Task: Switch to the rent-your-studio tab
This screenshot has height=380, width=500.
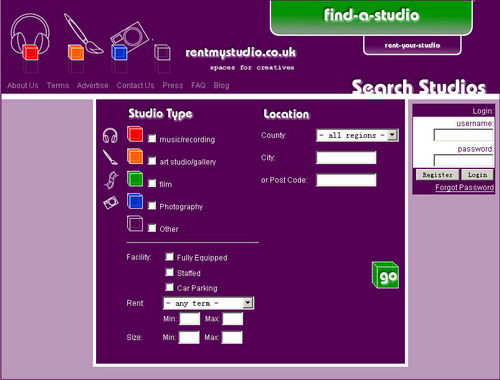Action: coord(412,45)
